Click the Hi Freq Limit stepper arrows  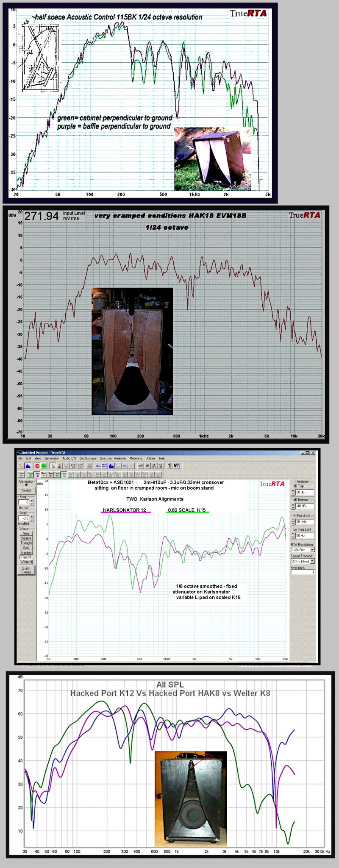click(x=293, y=521)
